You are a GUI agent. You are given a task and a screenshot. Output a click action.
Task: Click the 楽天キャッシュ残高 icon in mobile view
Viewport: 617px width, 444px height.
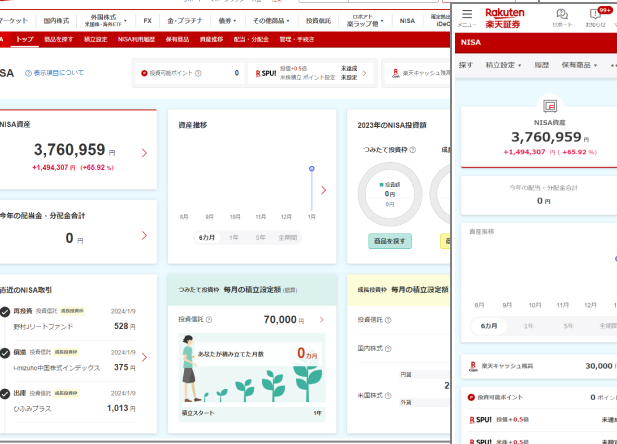473,366
